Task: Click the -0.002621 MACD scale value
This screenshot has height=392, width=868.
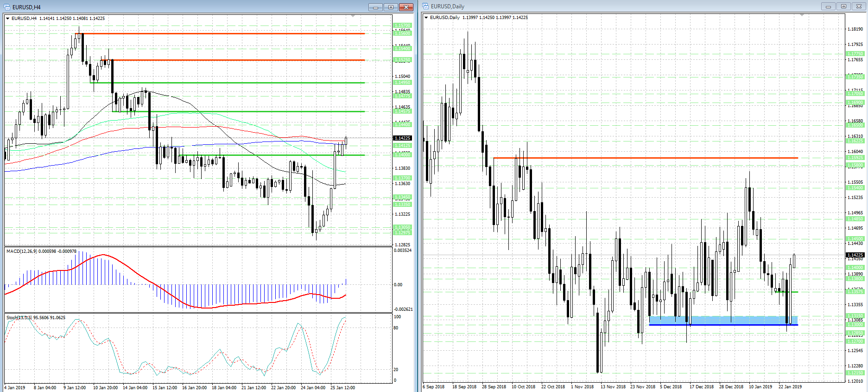Action: pos(403,309)
